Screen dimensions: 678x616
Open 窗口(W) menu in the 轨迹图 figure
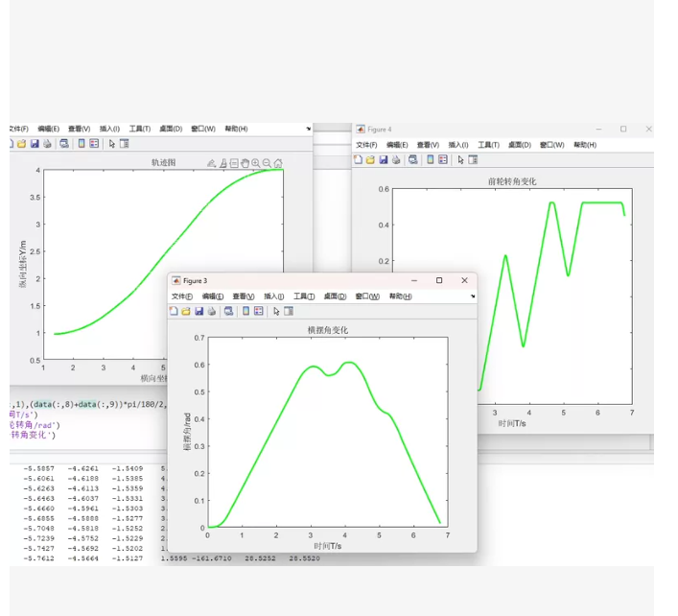(203, 129)
